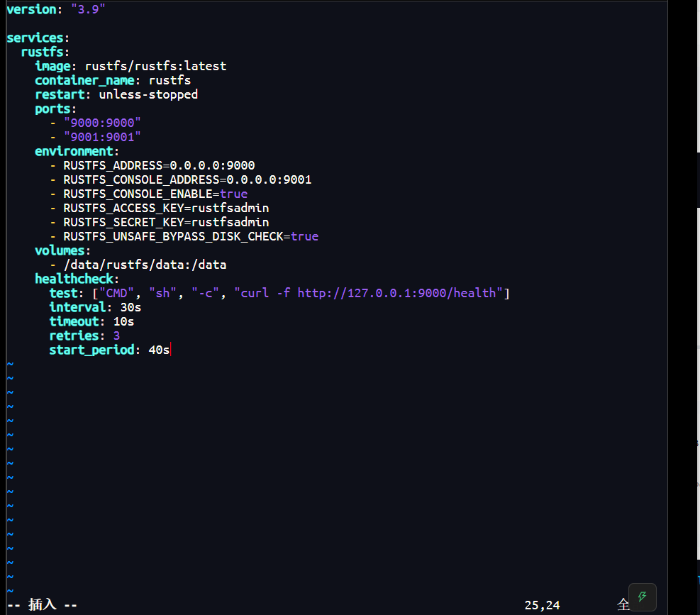Click RUSTFS_UNSAFE_BYPASS_DISK_CHECK true value
Viewport: 700px width, 615px height.
[x=304, y=237]
